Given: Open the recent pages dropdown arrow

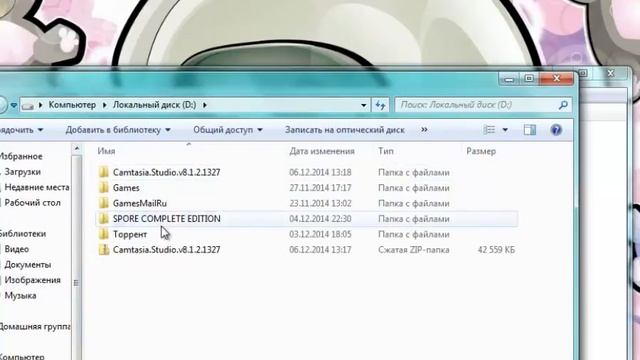Looking at the screenshot, I should pos(13,105).
